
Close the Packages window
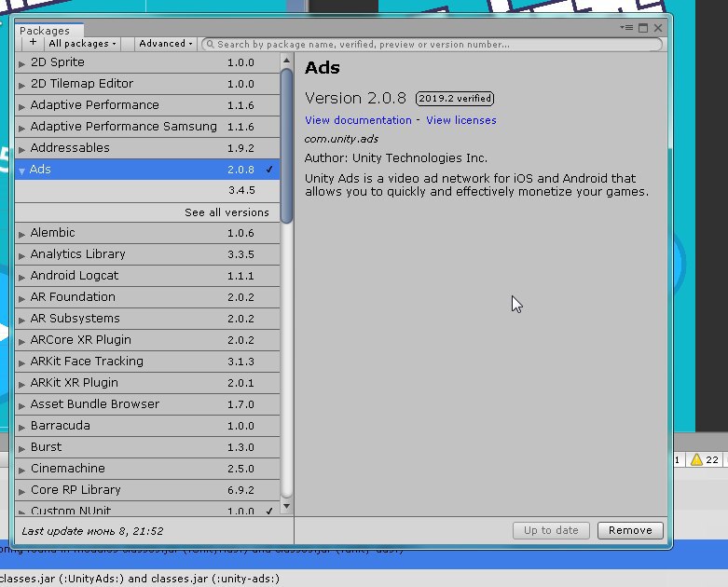pyautogui.click(x=658, y=28)
